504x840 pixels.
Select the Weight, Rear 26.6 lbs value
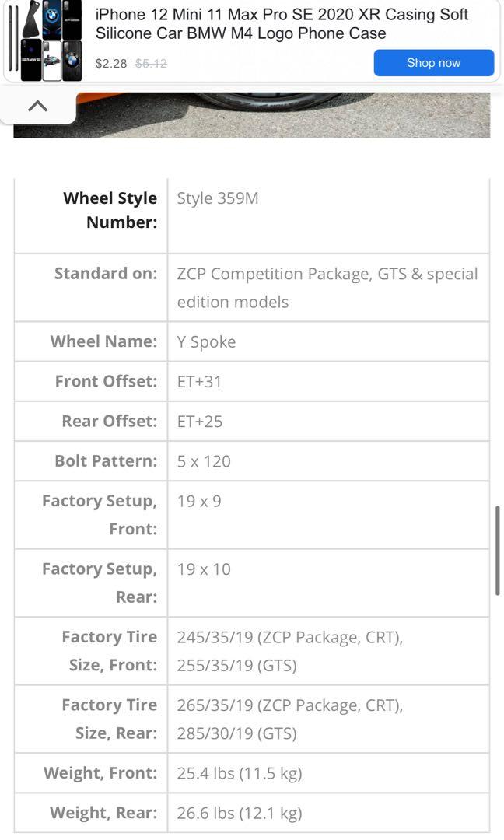(x=240, y=813)
